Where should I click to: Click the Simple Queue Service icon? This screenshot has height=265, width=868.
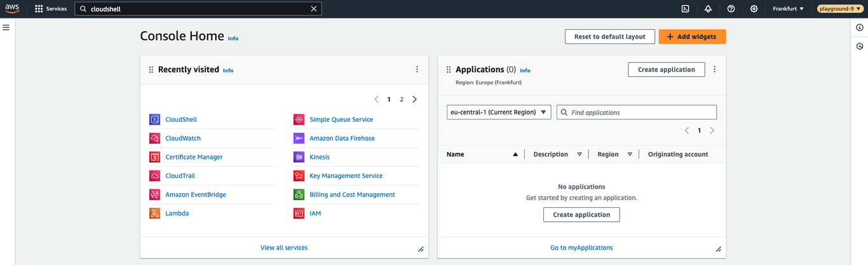coord(299,119)
